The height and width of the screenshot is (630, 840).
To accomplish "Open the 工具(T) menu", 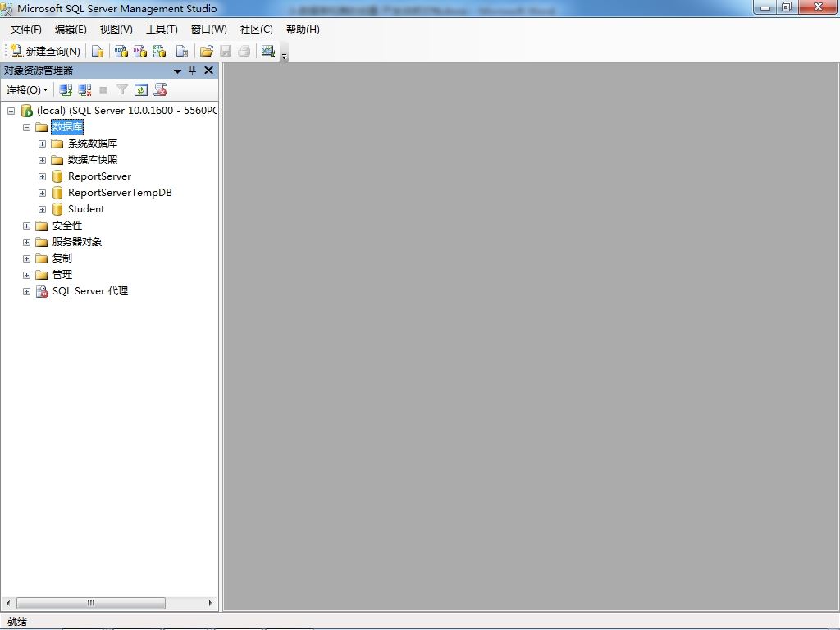I will (x=162, y=30).
